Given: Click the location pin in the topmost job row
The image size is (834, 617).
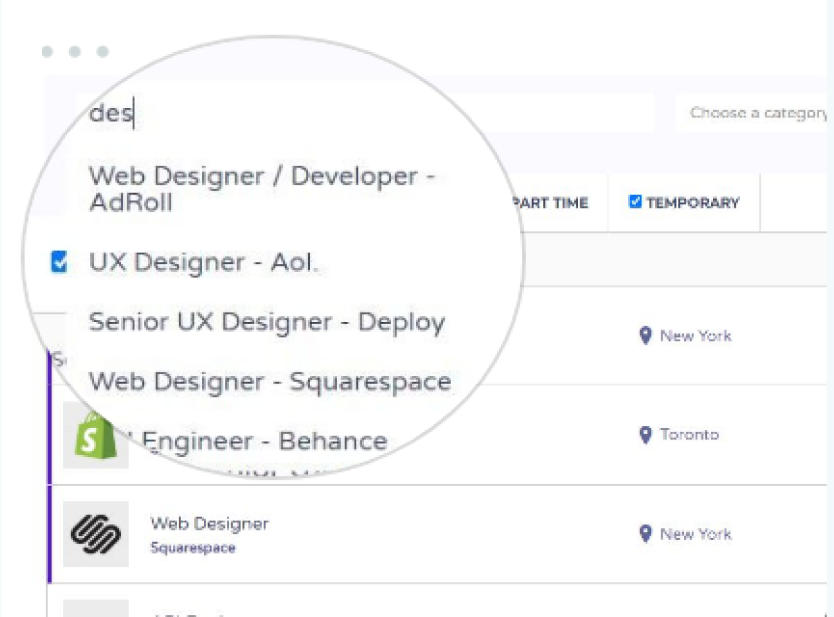Looking at the screenshot, I should [645, 336].
